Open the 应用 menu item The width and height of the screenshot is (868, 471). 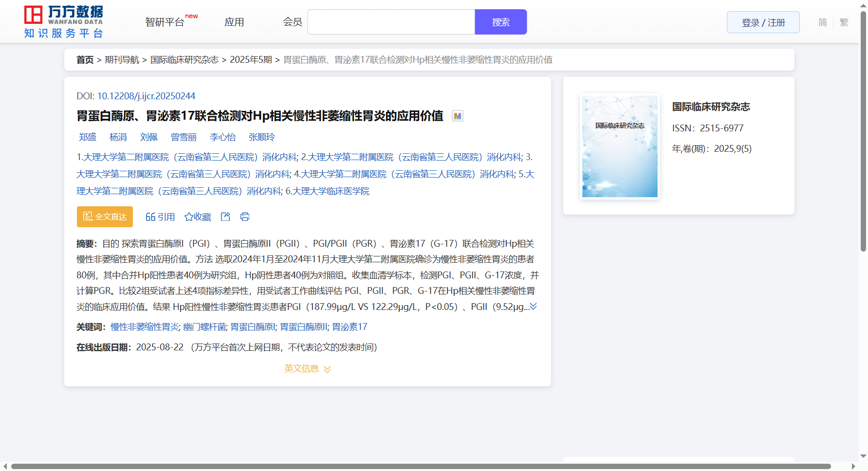(234, 22)
